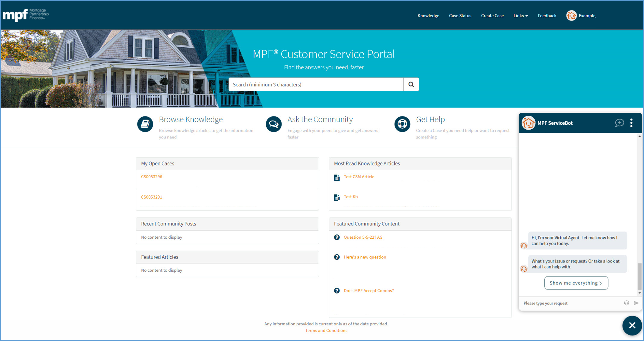Screen dimensions: 644x341
Task: Open the Example user profile menu
Action: pyautogui.click(x=587, y=16)
